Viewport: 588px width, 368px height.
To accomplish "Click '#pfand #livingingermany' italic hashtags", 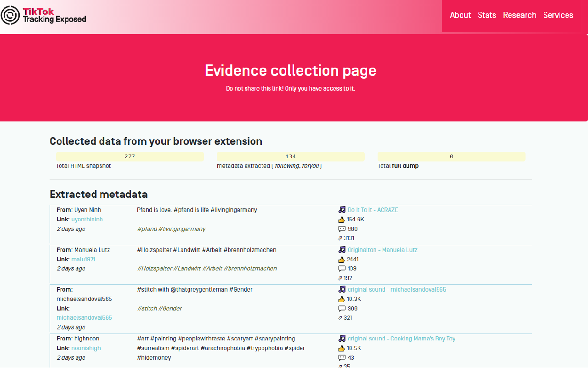I will click(171, 229).
